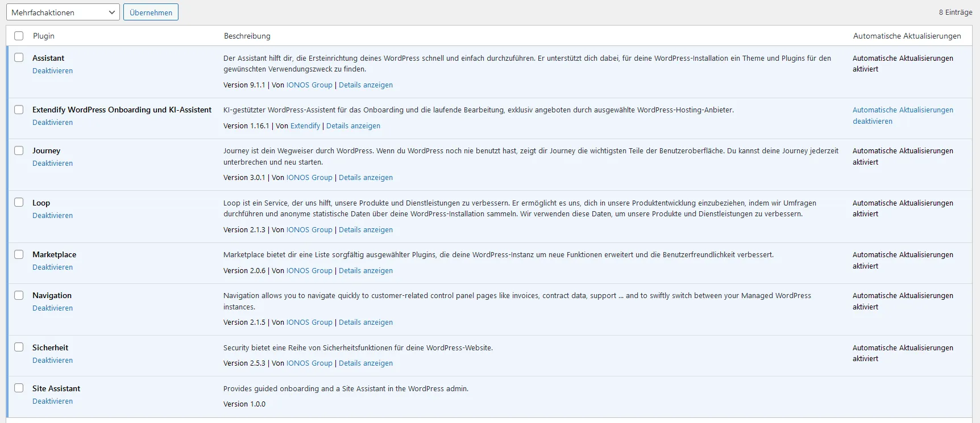Deactivate the Assistant plugin via Deaktivieren
Viewport: 980px width, 423px height.
[52, 71]
